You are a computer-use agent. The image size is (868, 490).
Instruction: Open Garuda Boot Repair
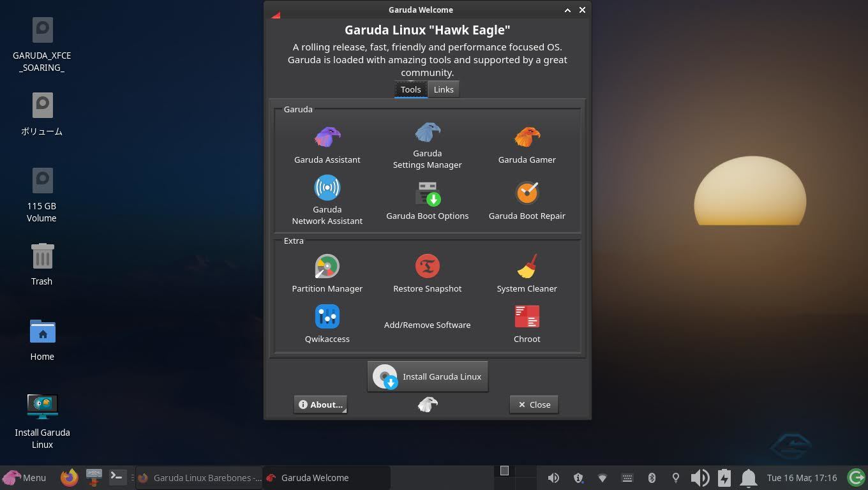point(527,200)
